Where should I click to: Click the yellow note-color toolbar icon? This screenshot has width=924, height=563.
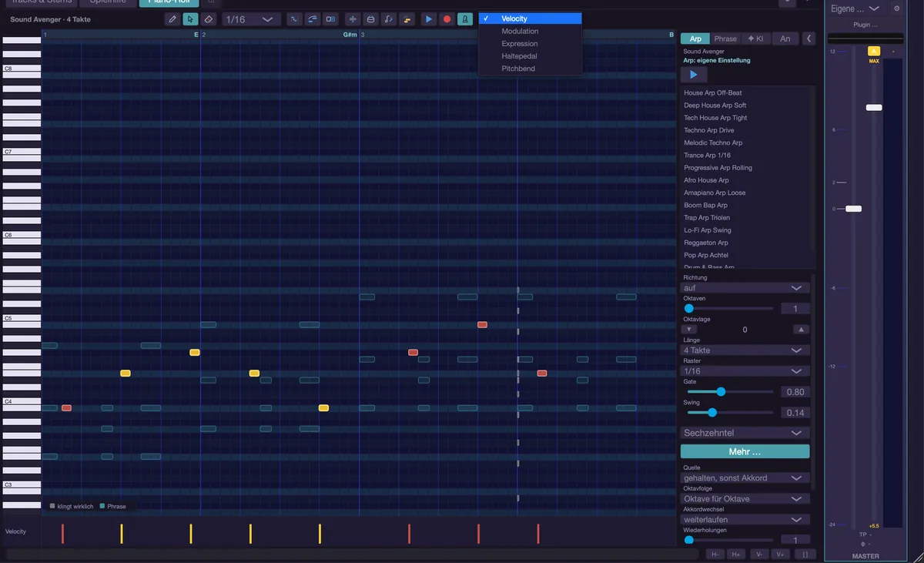pos(407,19)
